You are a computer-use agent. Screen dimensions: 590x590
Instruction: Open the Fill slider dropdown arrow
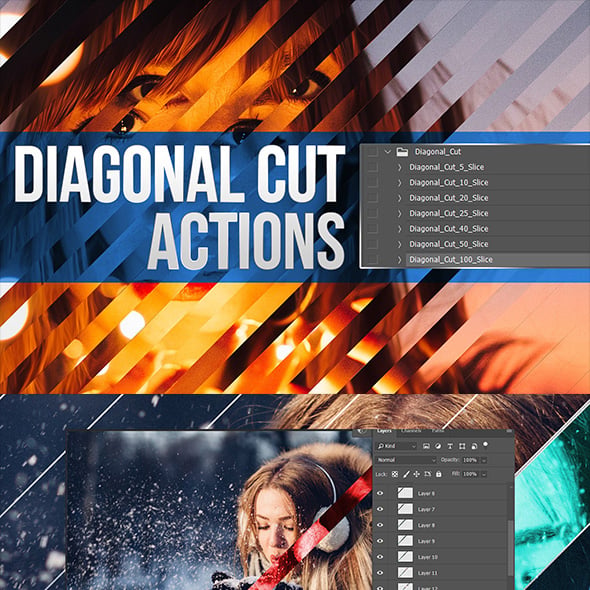[484, 474]
